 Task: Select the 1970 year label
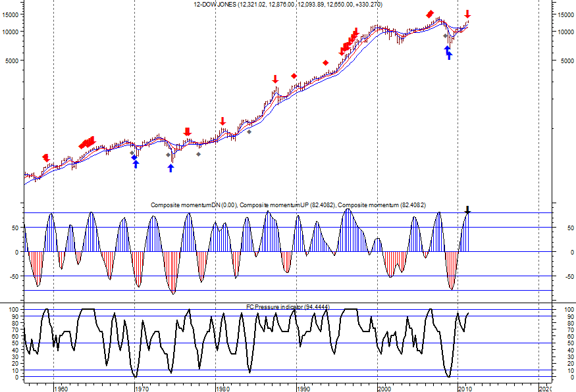coord(142,389)
